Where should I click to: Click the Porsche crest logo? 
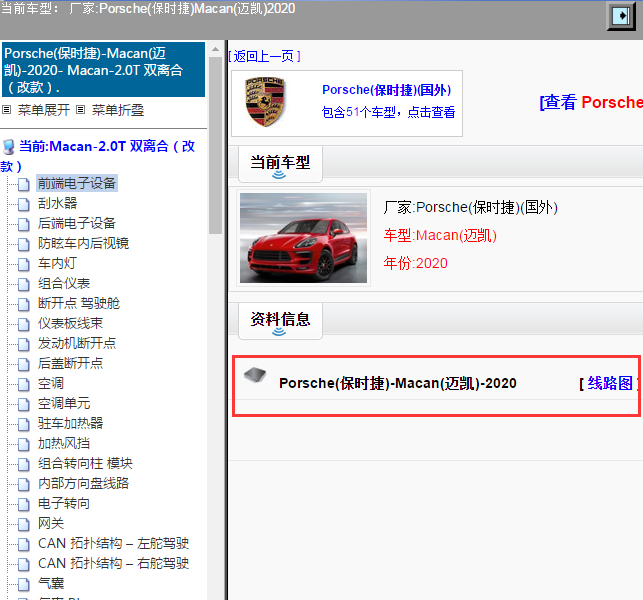pos(265,102)
